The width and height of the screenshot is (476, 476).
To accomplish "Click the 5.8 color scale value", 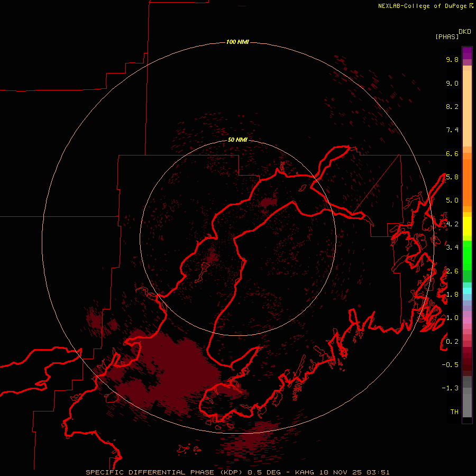I will pyautogui.click(x=452, y=177).
